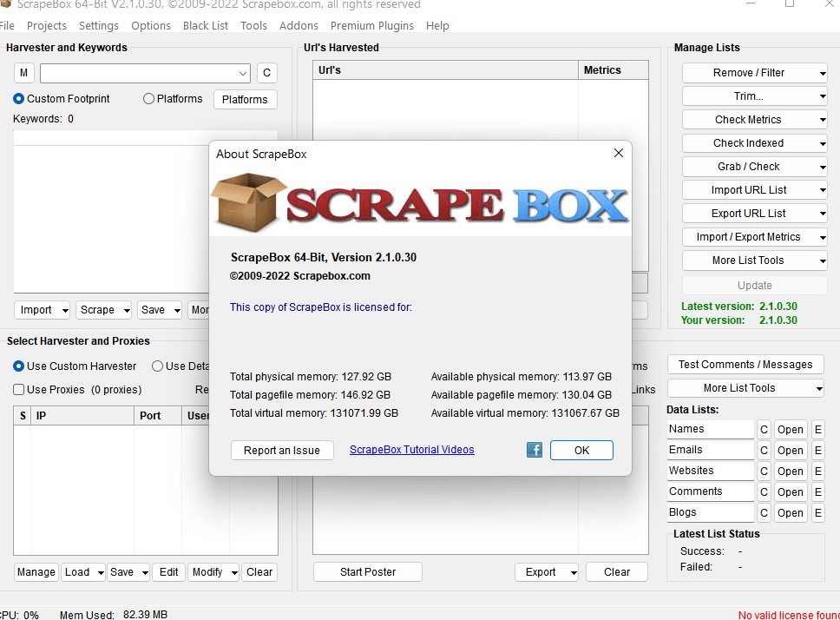Open the Check Indexed dropdown
840x620 pixels.
[754, 143]
